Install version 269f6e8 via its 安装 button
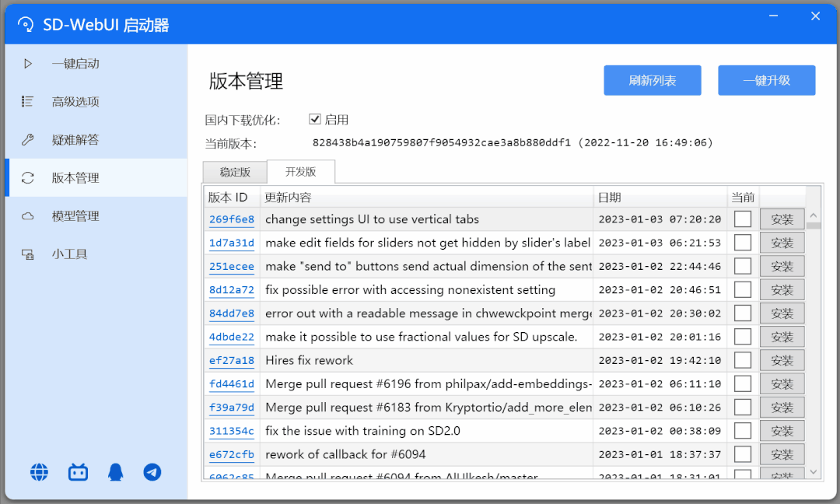The image size is (840, 504). click(782, 219)
